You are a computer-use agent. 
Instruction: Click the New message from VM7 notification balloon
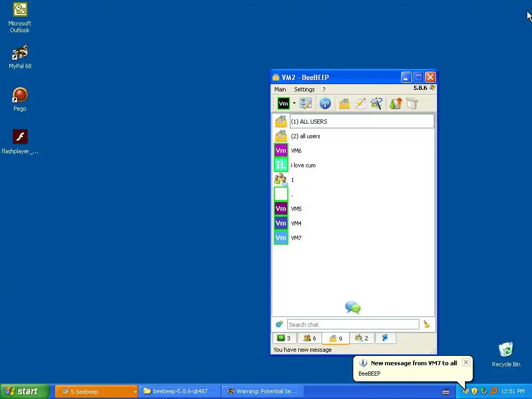[413, 368]
